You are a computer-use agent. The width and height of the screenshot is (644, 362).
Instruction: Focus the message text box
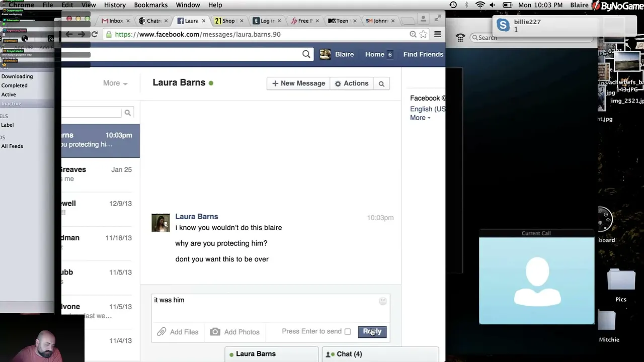pos(271,308)
